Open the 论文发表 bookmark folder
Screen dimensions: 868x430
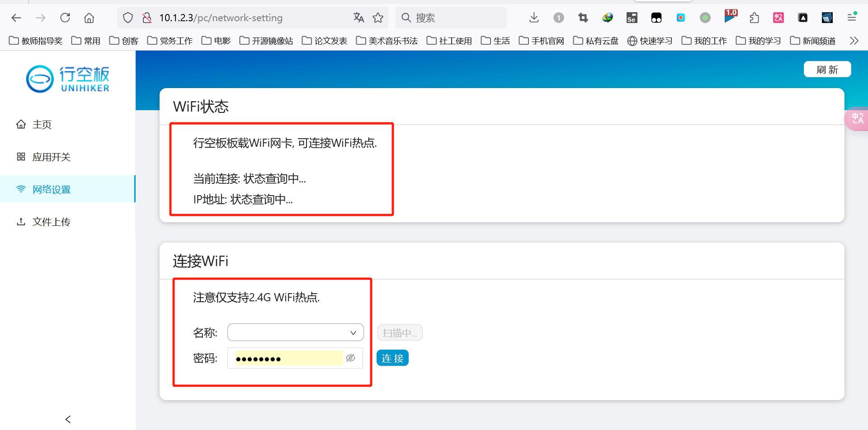(x=325, y=41)
